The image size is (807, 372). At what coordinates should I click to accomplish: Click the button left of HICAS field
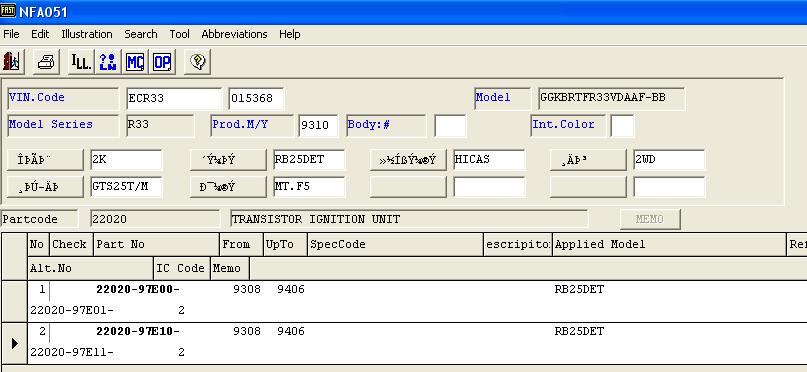tap(408, 160)
